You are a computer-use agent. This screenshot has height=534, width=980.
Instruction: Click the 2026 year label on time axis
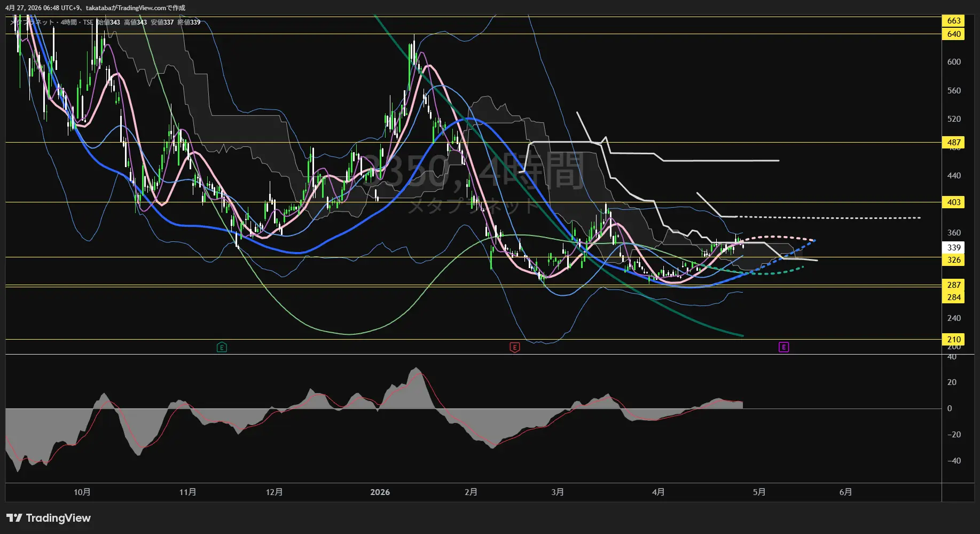click(x=380, y=492)
